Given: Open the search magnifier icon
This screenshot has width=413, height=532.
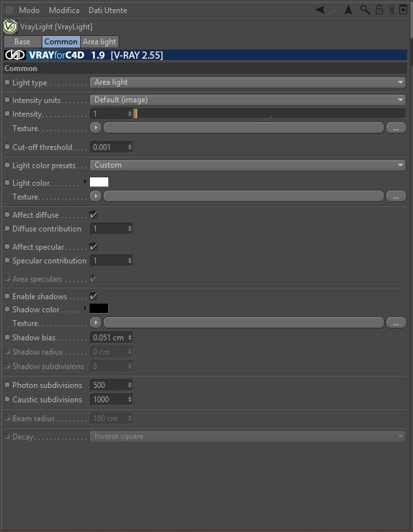Looking at the screenshot, I should (x=365, y=10).
